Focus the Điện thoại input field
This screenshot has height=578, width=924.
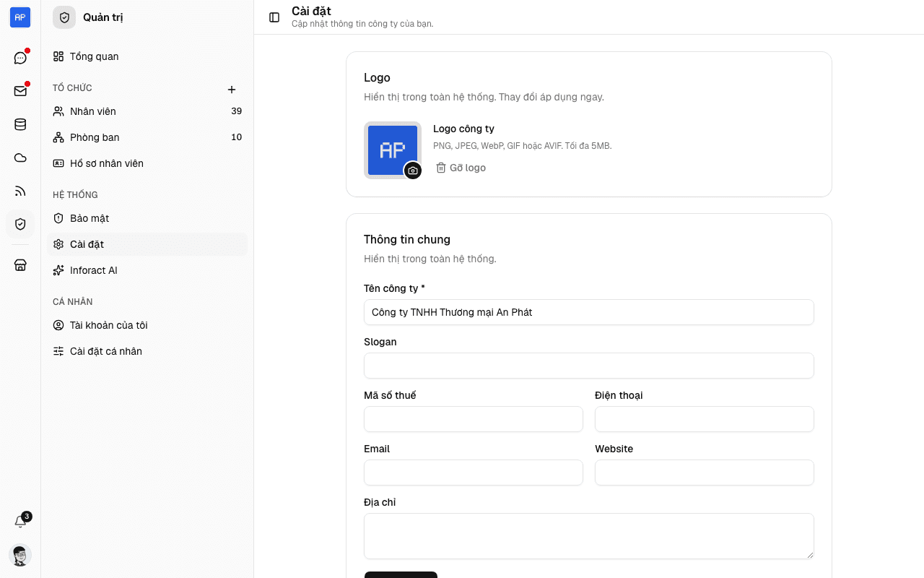(705, 419)
